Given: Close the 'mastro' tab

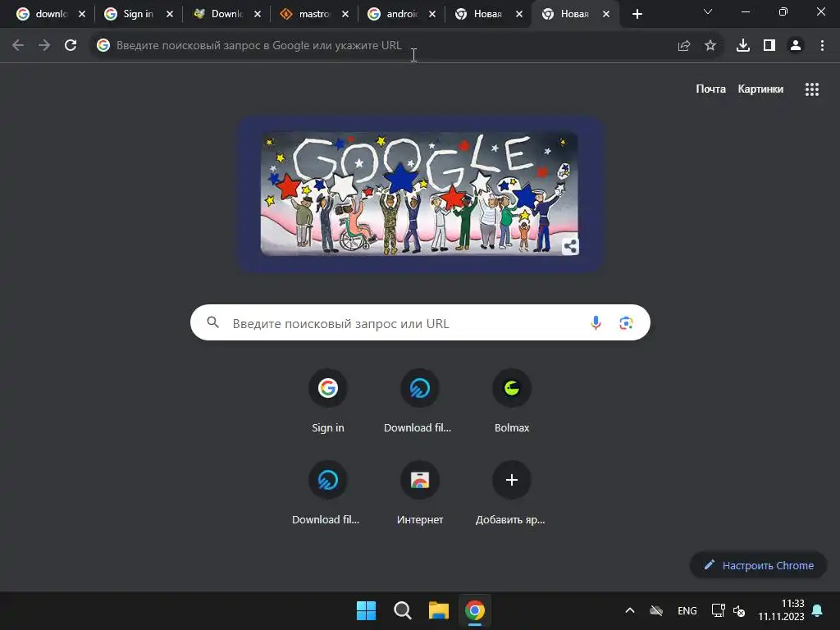Looking at the screenshot, I should coord(345,15).
